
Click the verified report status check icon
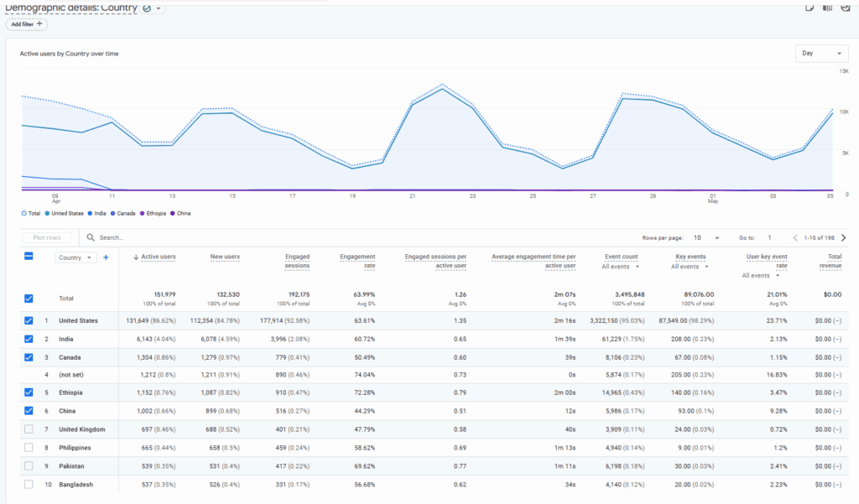[146, 8]
